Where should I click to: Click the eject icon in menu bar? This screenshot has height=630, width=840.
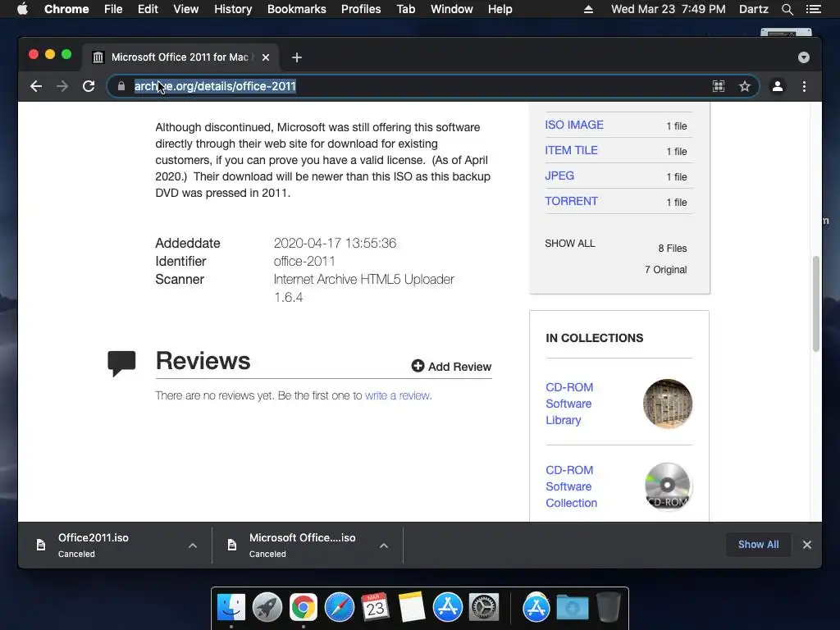click(588, 9)
